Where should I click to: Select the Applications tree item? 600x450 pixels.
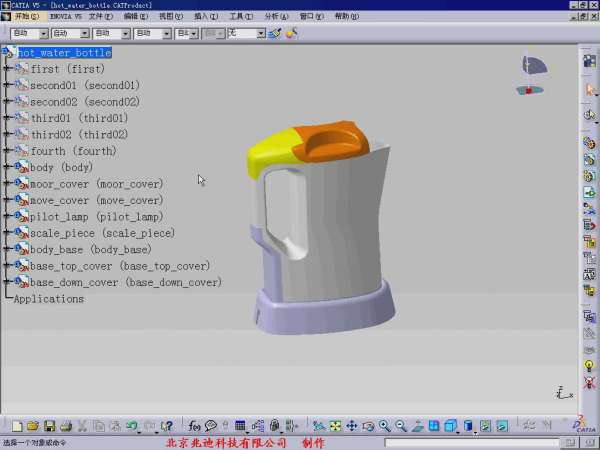point(48,299)
